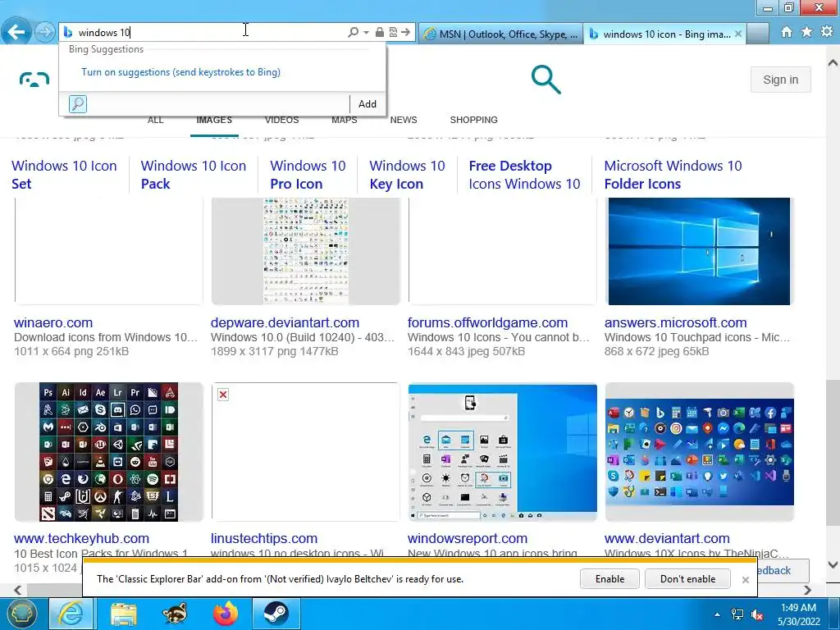Click inside the address bar text field
The image size is (840, 630).
[x=211, y=32]
